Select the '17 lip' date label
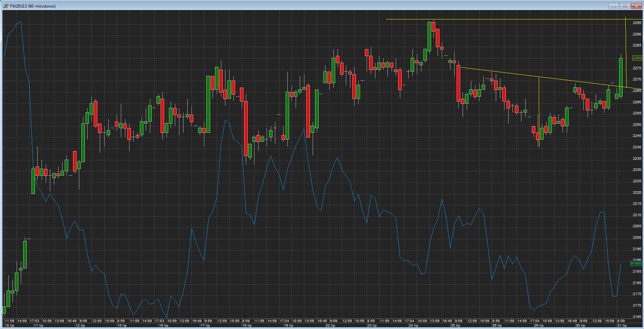The image size is (644, 329). click(205, 326)
